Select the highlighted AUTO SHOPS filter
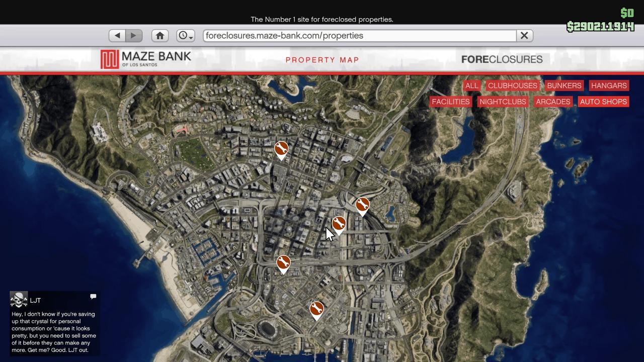Screen dimensions: 644x362 point(603,102)
